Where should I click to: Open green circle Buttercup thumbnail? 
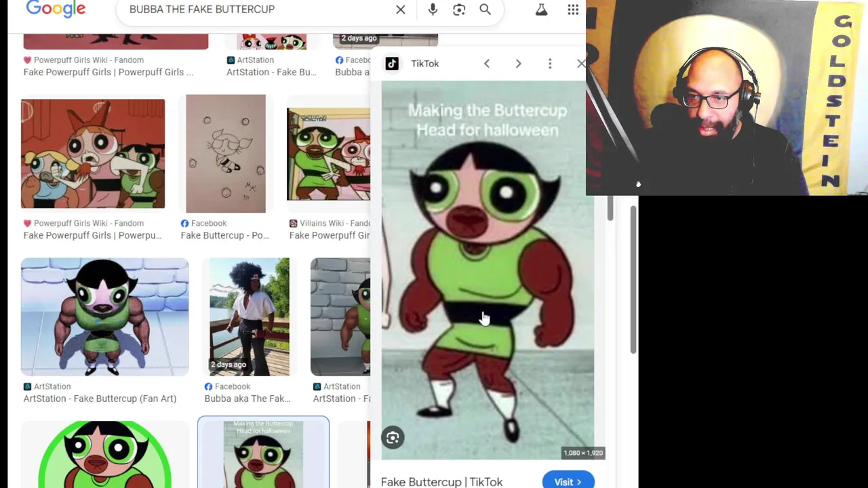tap(104, 454)
